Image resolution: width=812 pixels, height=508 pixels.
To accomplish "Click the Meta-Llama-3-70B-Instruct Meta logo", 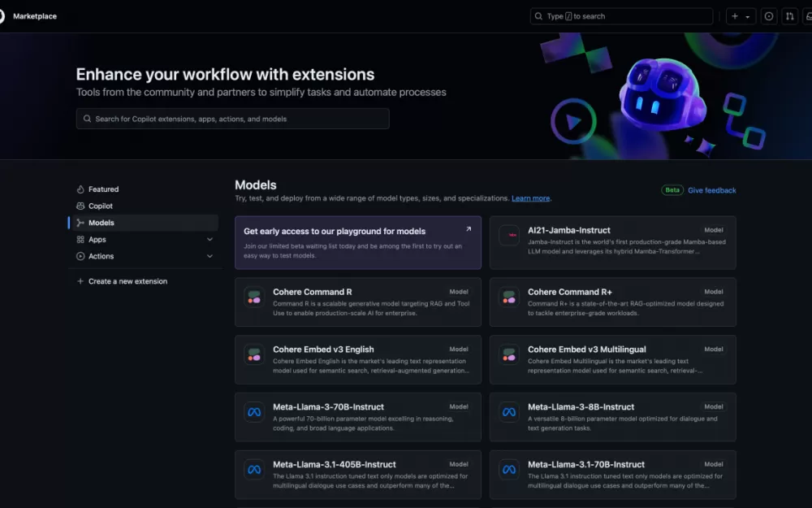I will click(x=254, y=413).
